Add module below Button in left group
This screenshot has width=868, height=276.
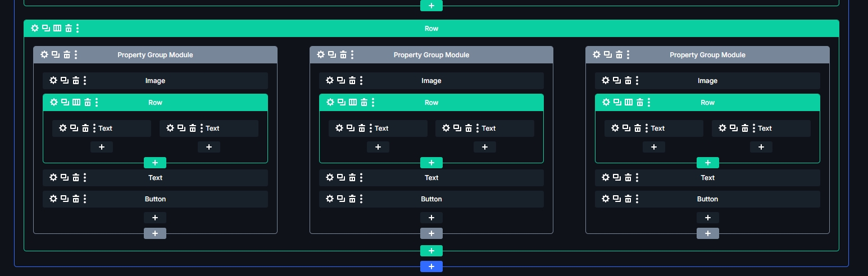[x=155, y=218]
